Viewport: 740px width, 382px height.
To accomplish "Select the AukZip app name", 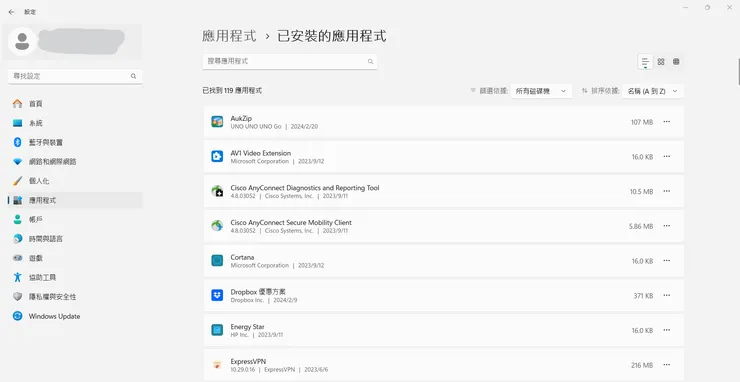I will [x=241, y=119].
